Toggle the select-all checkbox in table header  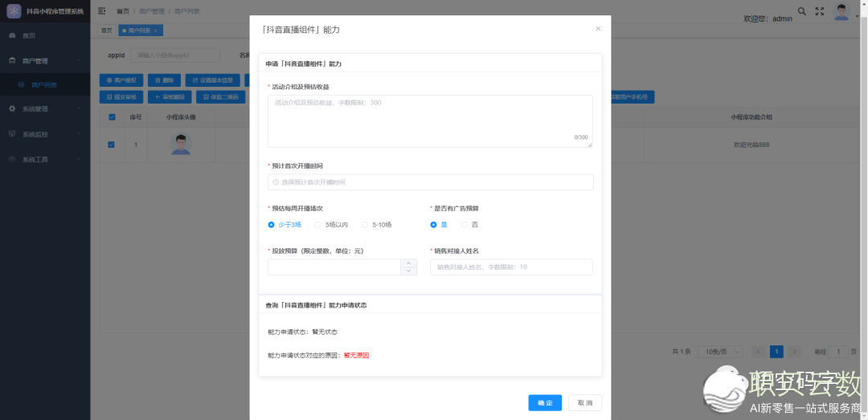[x=112, y=116]
